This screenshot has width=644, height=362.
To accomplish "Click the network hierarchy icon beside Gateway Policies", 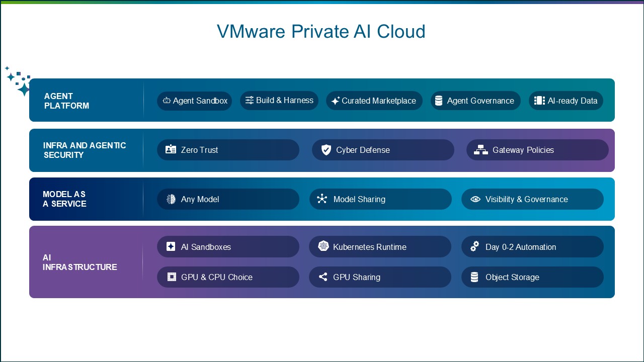I will pos(481,150).
